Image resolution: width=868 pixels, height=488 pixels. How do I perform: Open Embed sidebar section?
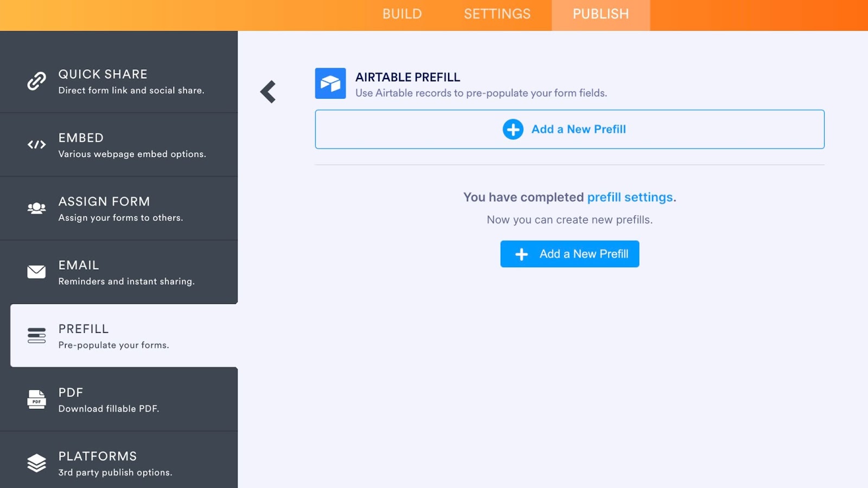point(119,145)
